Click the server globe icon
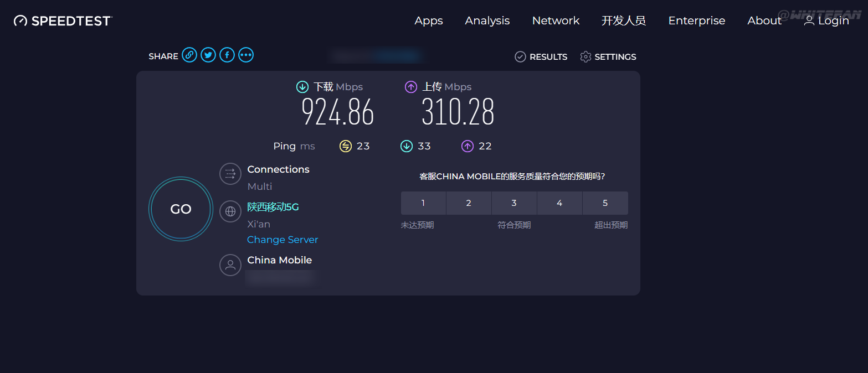This screenshot has width=868, height=373. [230, 211]
